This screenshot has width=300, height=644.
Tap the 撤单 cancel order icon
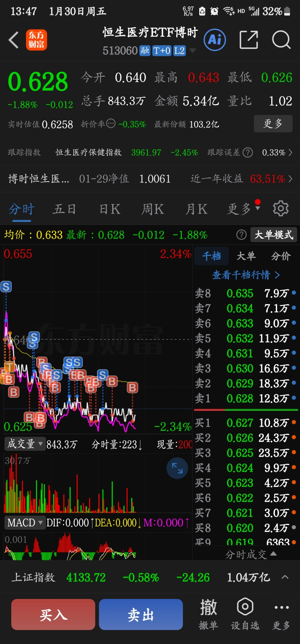tap(208, 614)
